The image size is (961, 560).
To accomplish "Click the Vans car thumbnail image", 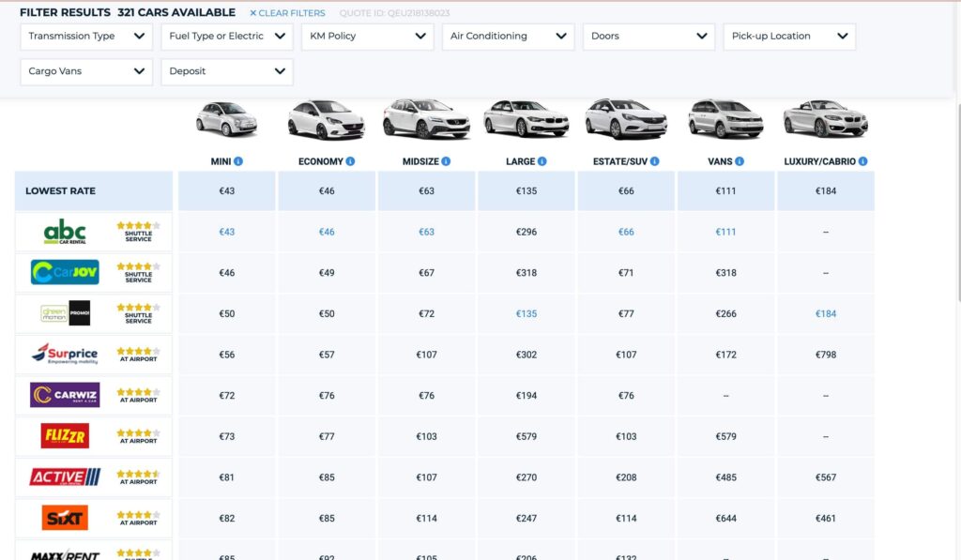I will pyautogui.click(x=725, y=119).
